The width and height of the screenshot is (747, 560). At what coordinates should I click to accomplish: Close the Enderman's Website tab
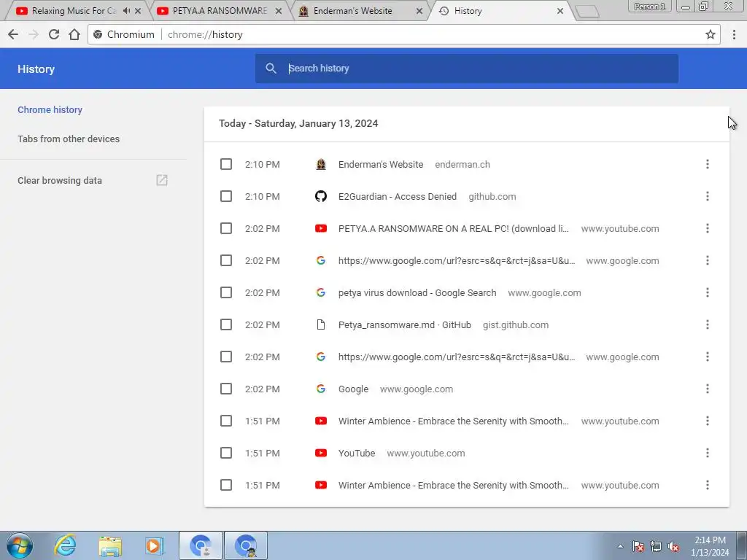419,10
